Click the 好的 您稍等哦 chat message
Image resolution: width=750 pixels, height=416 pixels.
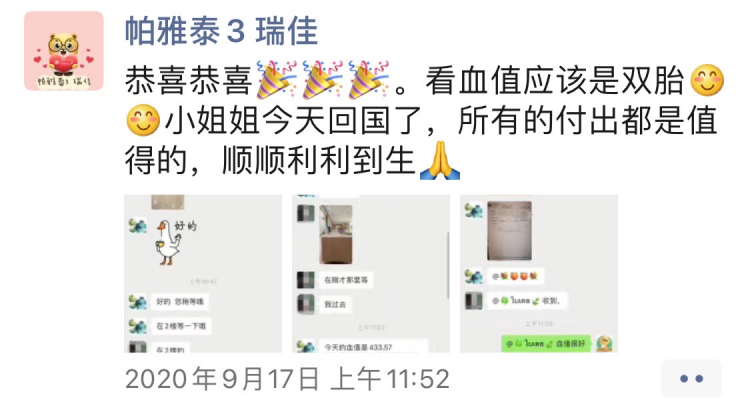tap(179, 302)
